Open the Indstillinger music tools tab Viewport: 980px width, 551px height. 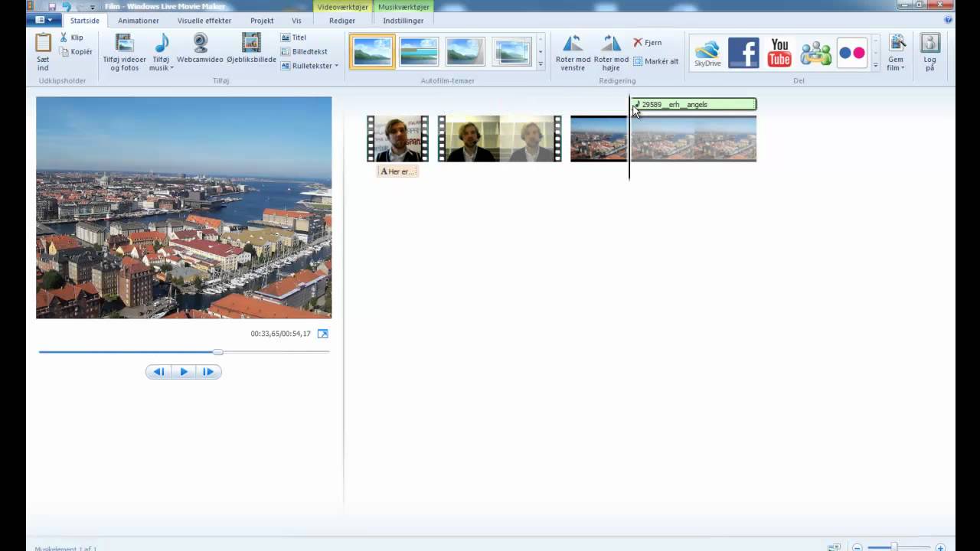tap(403, 21)
